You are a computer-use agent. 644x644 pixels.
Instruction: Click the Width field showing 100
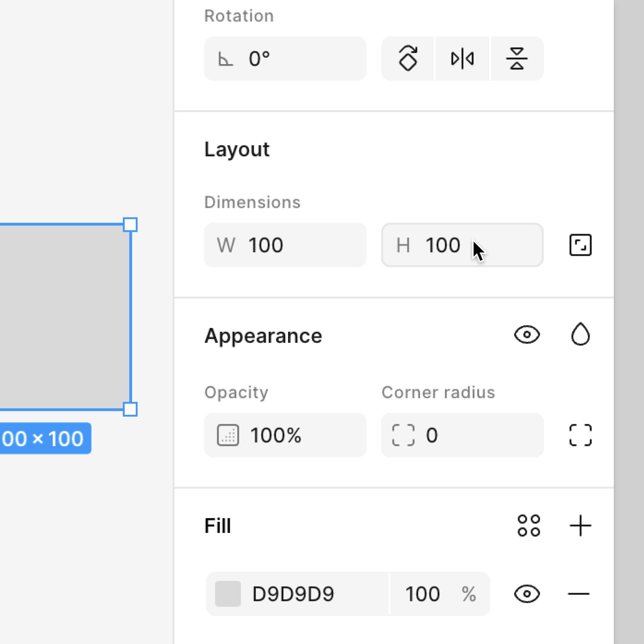(x=285, y=245)
